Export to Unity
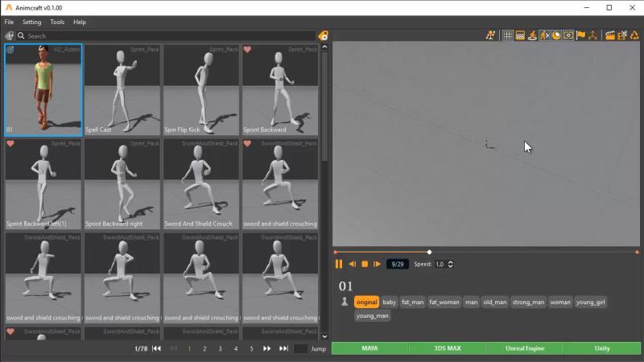Image resolution: width=644 pixels, height=362 pixels. [x=602, y=348]
